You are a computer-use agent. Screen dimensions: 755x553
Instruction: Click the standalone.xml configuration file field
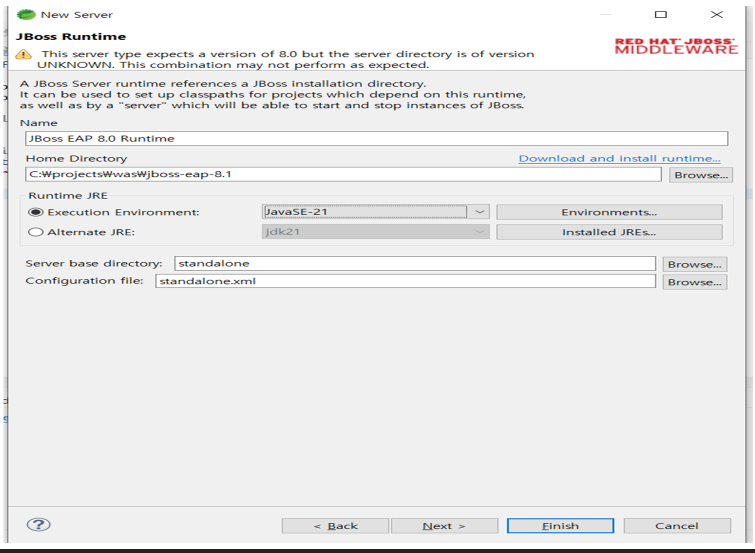pyautogui.click(x=405, y=281)
